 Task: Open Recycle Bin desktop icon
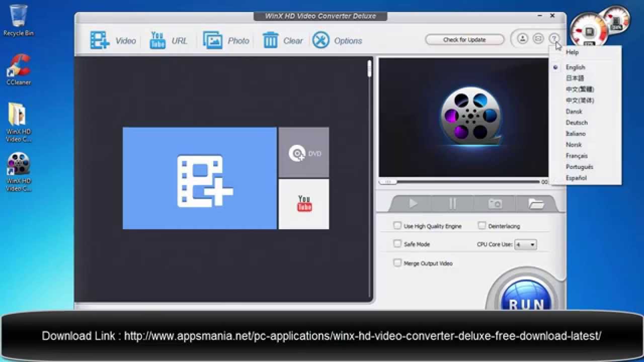(x=19, y=21)
